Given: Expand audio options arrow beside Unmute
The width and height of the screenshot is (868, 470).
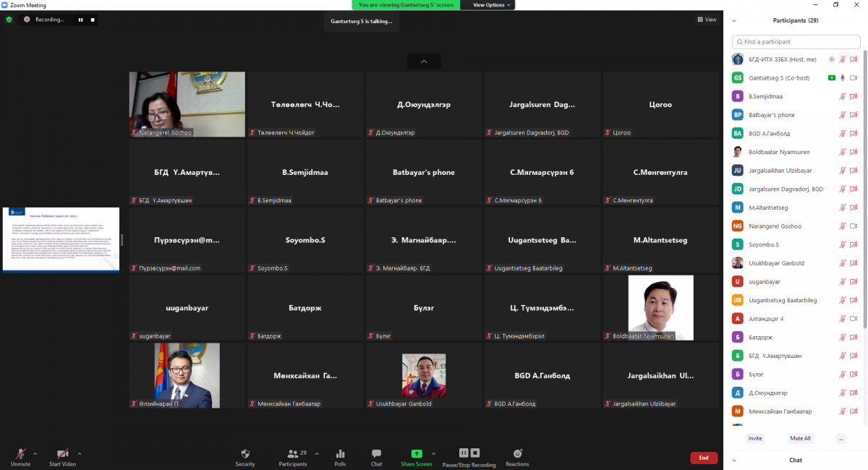Looking at the screenshot, I should click(x=35, y=453).
